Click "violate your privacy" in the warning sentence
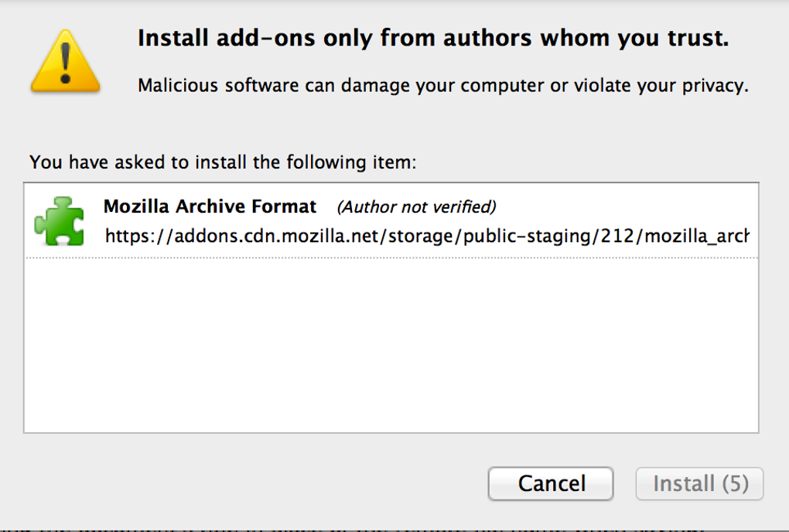The height and width of the screenshot is (532, 789). [x=657, y=85]
